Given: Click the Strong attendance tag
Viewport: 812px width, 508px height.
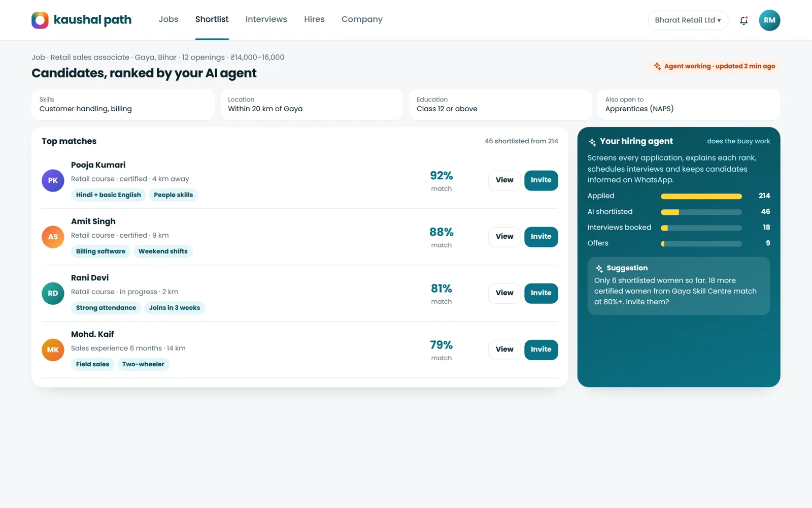Looking at the screenshot, I should point(106,308).
